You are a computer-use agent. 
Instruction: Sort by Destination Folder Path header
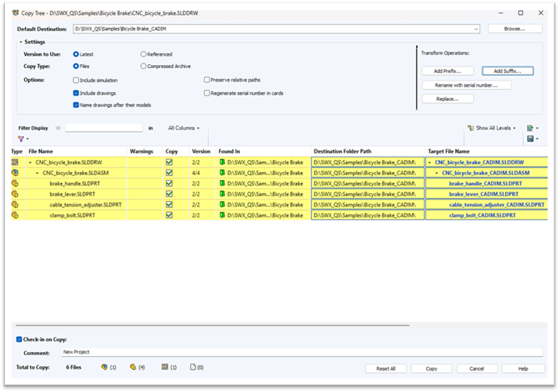point(368,152)
